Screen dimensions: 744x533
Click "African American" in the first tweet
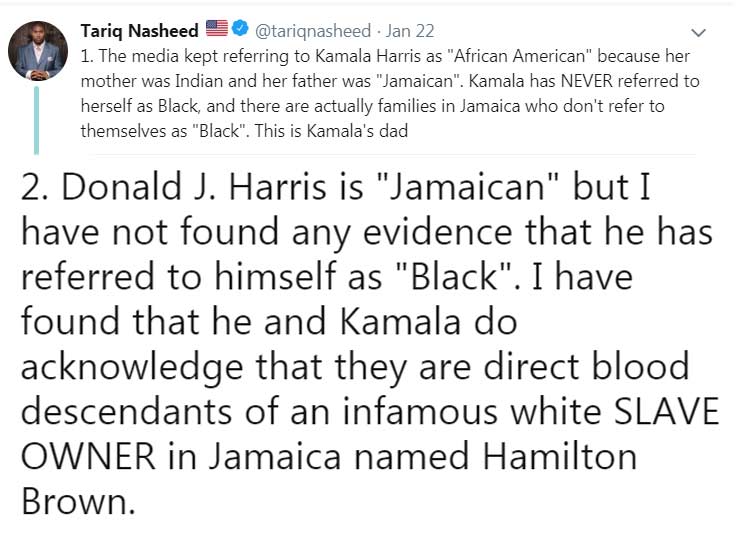click(520, 56)
